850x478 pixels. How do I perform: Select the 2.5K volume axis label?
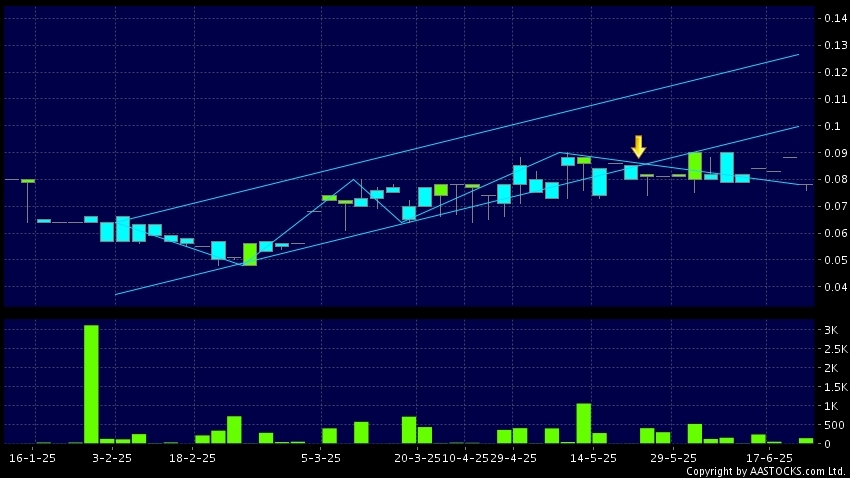click(835, 349)
